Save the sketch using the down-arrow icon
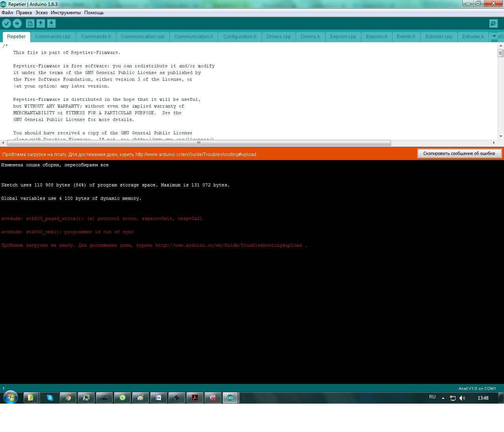504x432 pixels. point(51,24)
